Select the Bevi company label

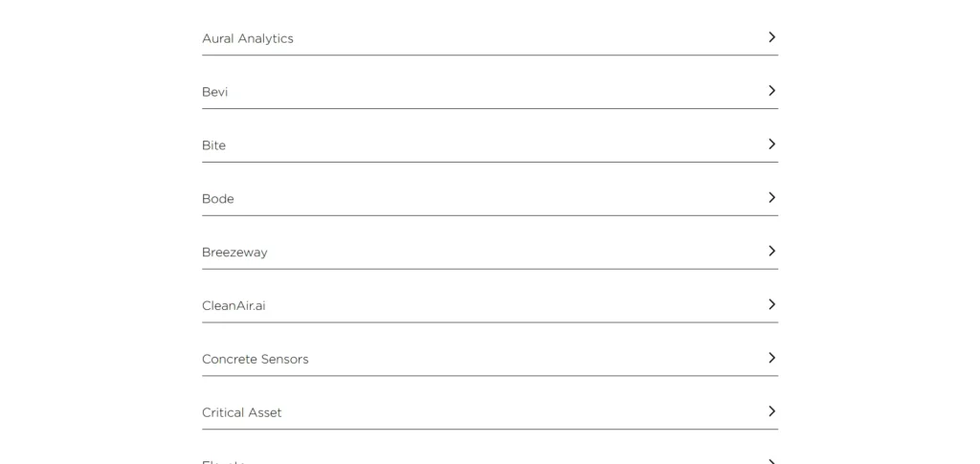point(215,92)
